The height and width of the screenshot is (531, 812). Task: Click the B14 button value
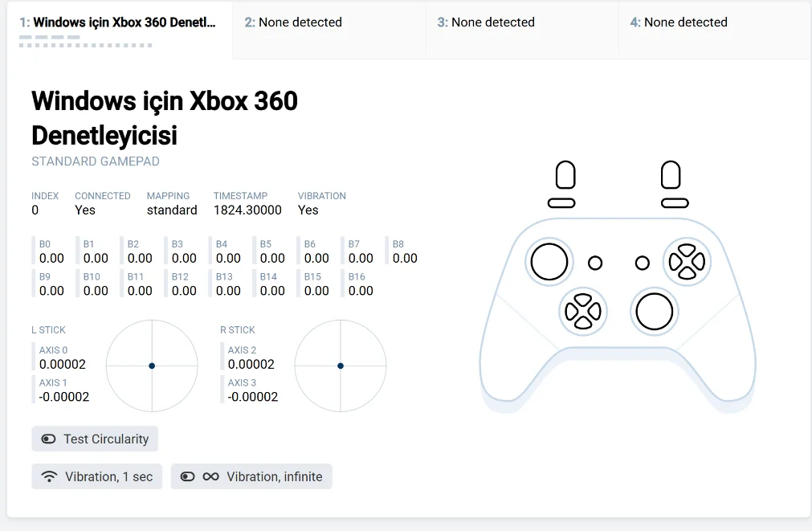pos(272,291)
